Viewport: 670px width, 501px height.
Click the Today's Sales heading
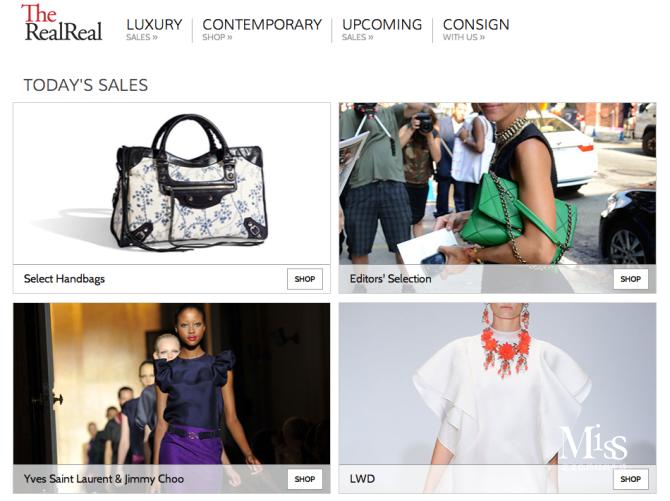pyautogui.click(x=86, y=85)
